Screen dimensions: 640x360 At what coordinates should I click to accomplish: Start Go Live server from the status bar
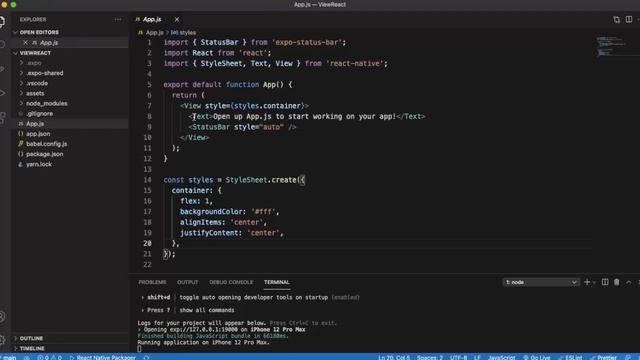(537, 357)
